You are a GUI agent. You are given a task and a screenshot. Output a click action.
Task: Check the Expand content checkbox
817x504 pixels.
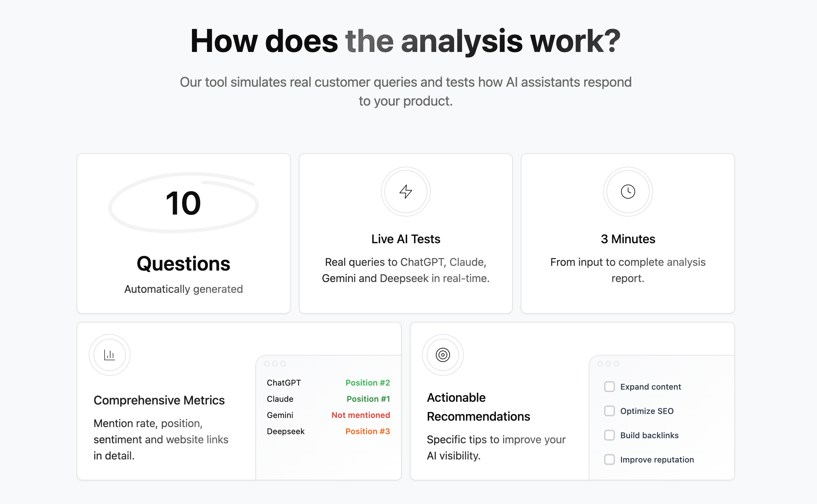[x=610, y=387]
